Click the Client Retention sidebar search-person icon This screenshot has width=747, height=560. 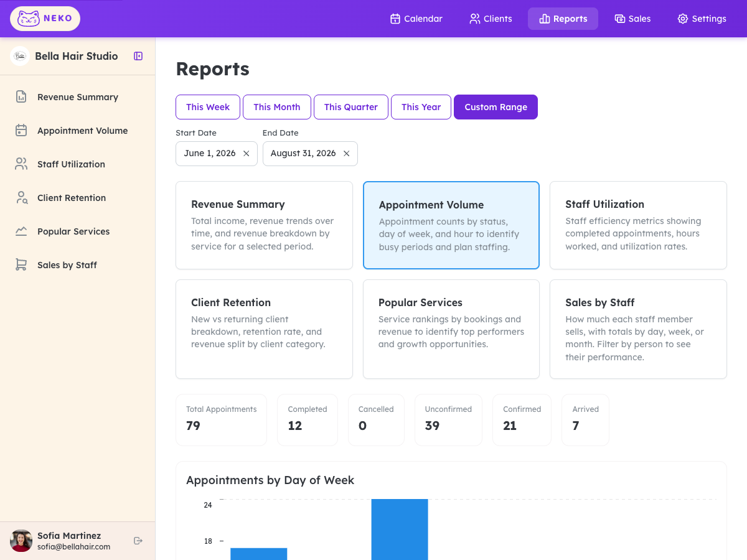tap(21, 197)
